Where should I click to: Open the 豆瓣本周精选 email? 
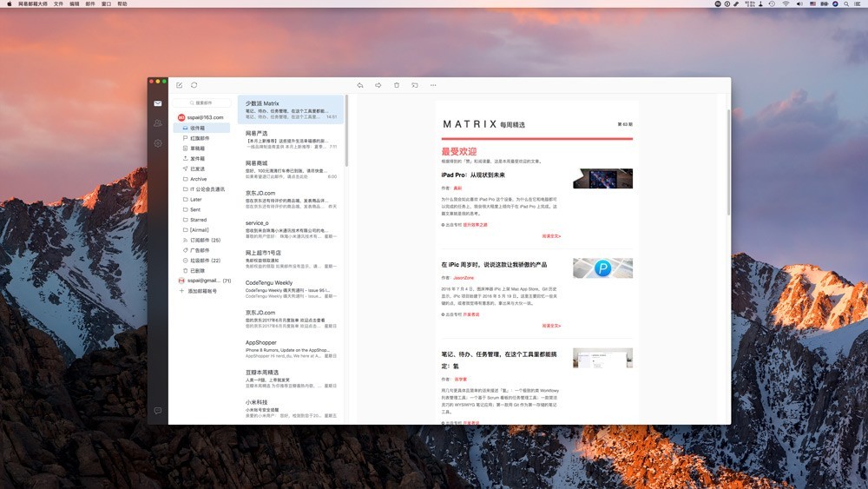click(x=291, y=379)
